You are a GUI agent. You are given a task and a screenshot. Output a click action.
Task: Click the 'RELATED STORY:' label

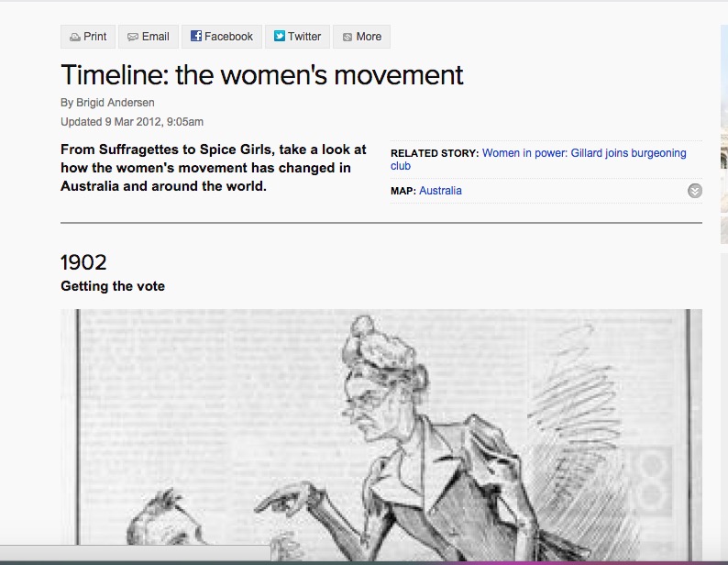click(435, 153)
